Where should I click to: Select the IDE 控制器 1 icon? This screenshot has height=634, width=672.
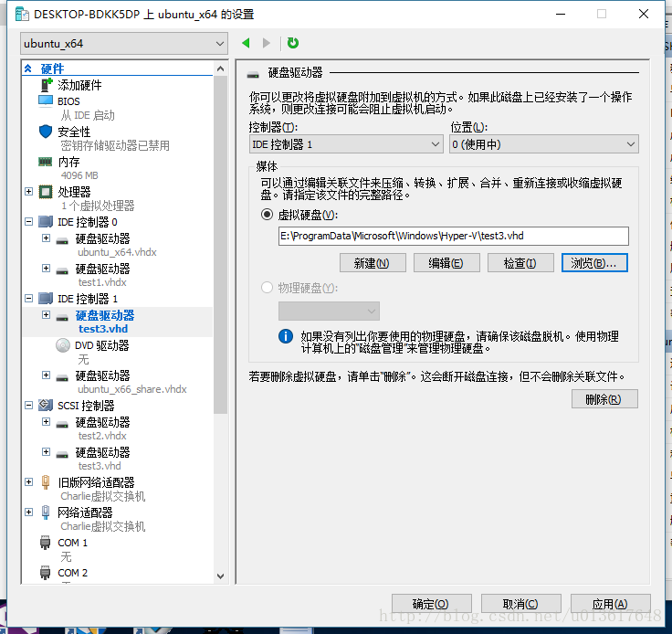46,298
